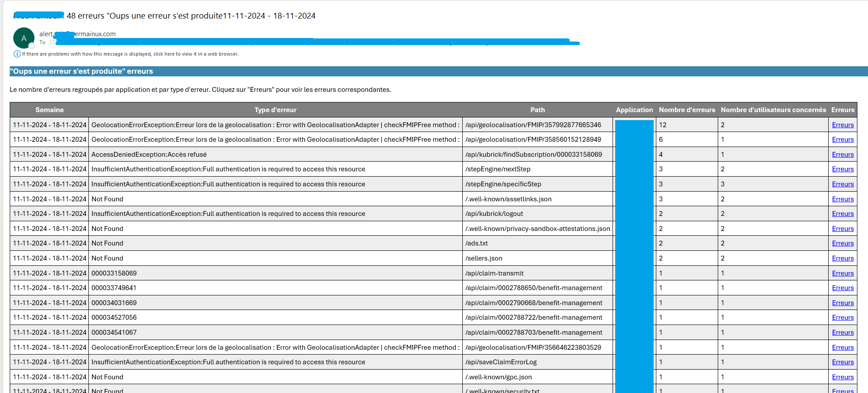Open Erreurs link for assetlinks.json row
The height and width of the screenshot is (393, 868).
click(842, 199)
